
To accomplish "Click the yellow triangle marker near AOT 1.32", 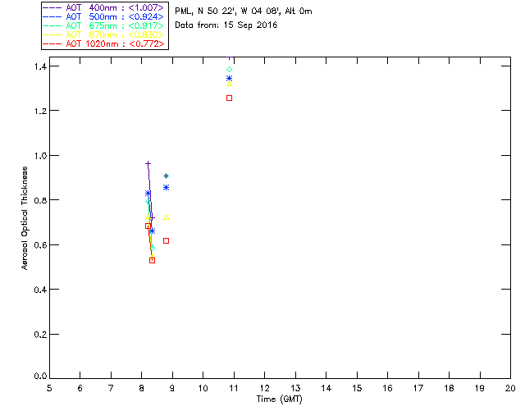I will pos(230,84).
